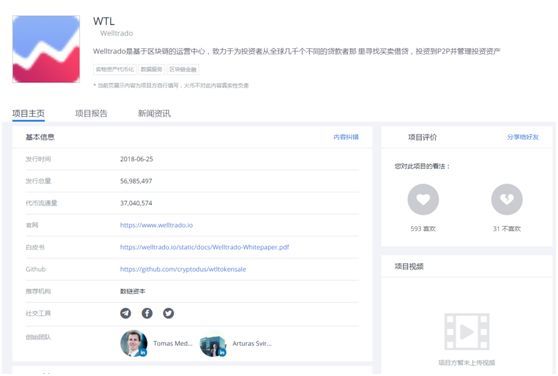Click the LinkedIn badge on Arturas's photo
Image resolution: width=558 pixels, height=376 pixels.
coord(222,353)
